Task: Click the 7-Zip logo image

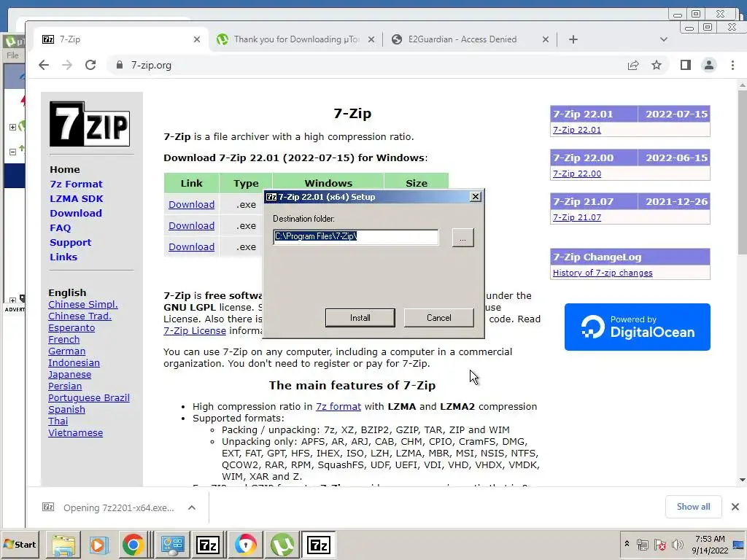Action: pyautogui.click(x=90, y=124)
